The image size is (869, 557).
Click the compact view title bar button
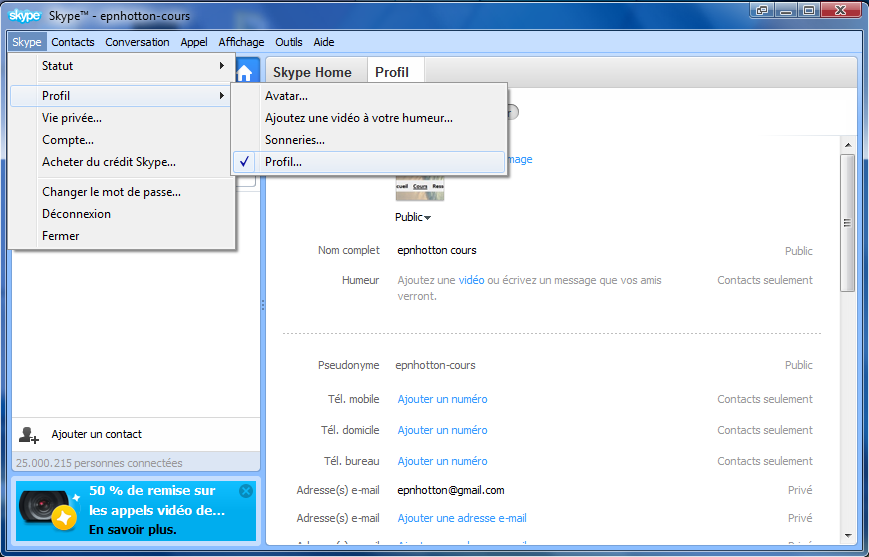pos(763,10)
